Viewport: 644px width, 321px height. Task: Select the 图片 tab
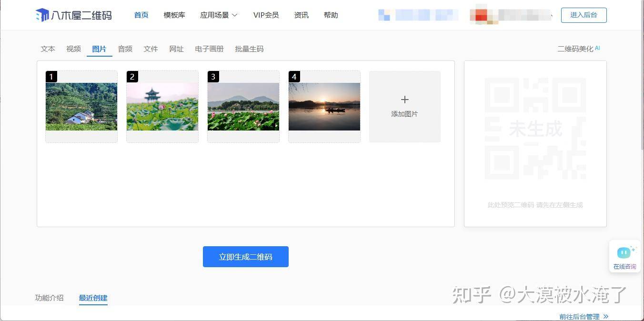click(99, 49)
